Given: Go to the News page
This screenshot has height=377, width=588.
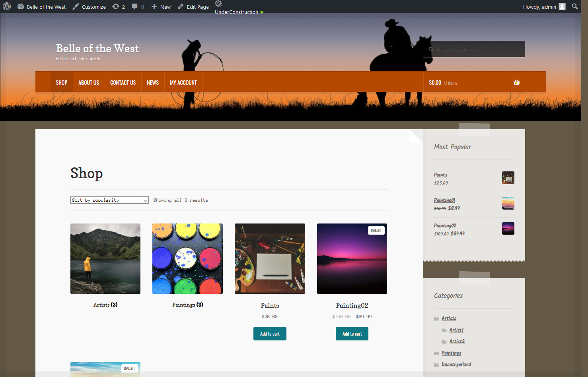Looking at the screenshot, I should 153,82.
